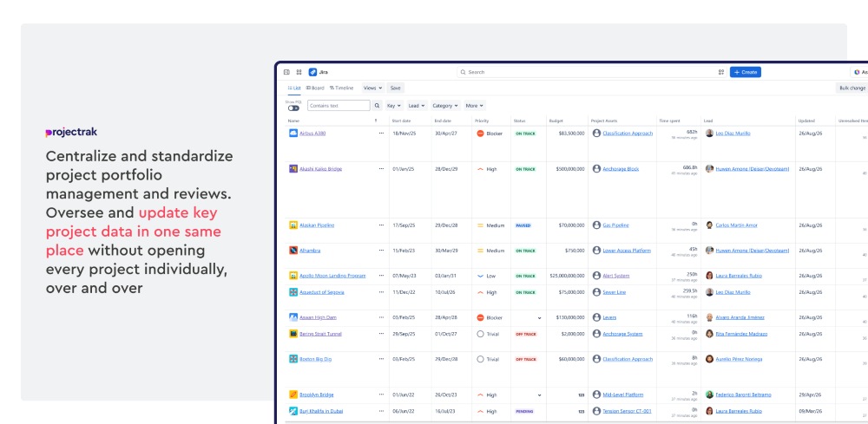Open Laura Barreales Rubio link in Apollo row
The height and width of the screenshot is (424, 868).
pyautogui.click(x=739, y=275)
